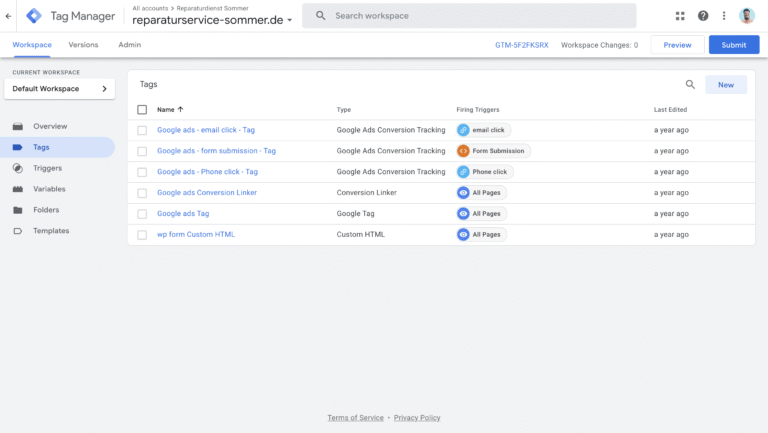768x433 pixels.
Task: Check the box for Google ads Tag
Action: [x=142, y=214]
